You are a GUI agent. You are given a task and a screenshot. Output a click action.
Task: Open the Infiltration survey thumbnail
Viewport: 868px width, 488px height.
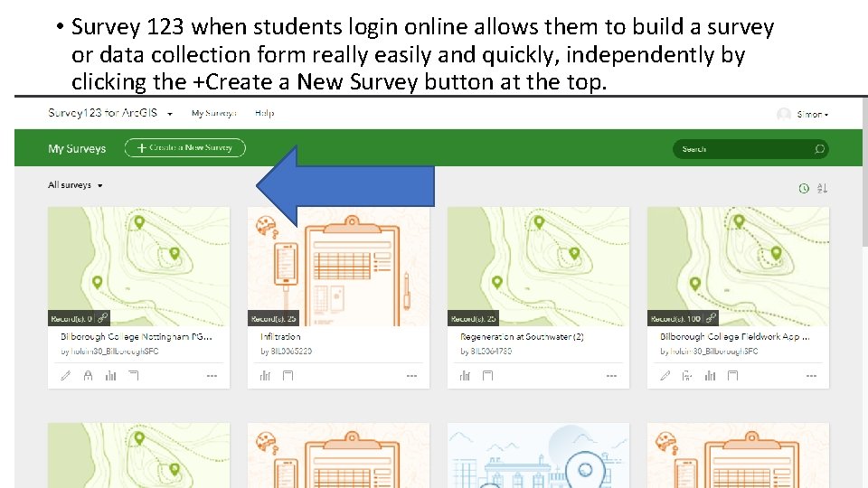pos(338,266)
